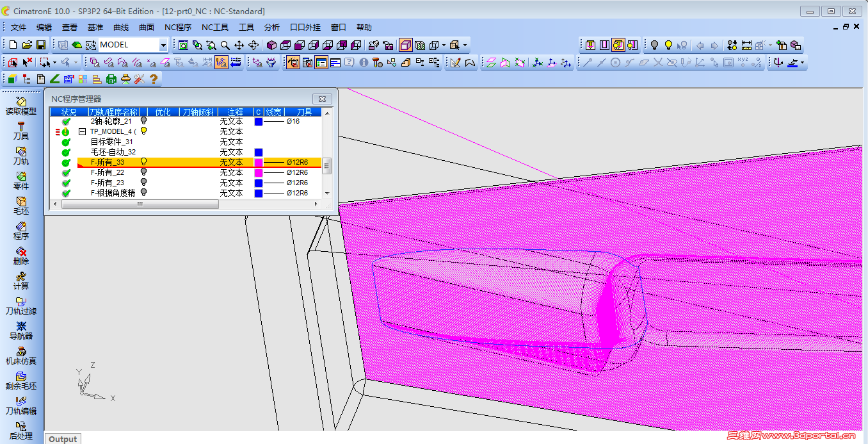Click the 刀轨/程序名称 column header

coord(113,112)
